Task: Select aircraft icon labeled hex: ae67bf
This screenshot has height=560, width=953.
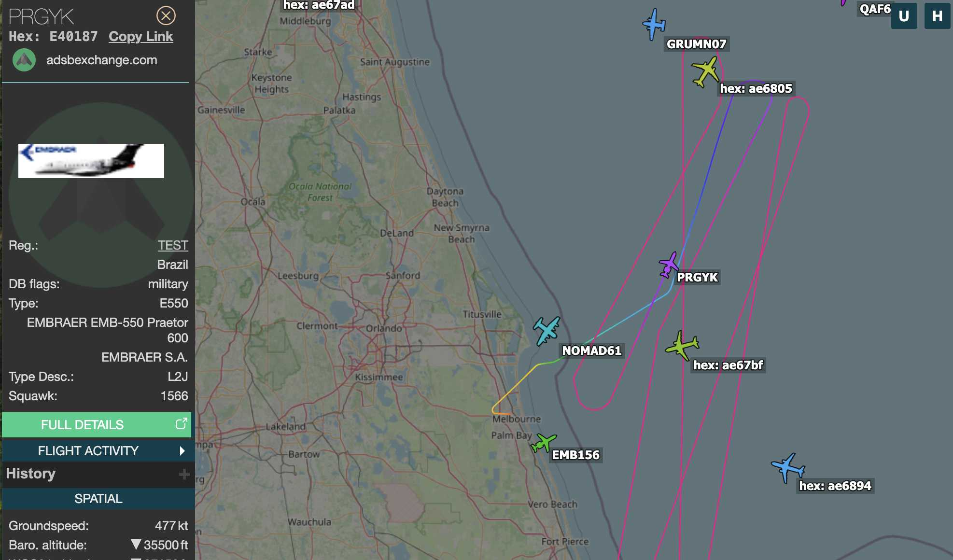Action: [x=682, y=345]
